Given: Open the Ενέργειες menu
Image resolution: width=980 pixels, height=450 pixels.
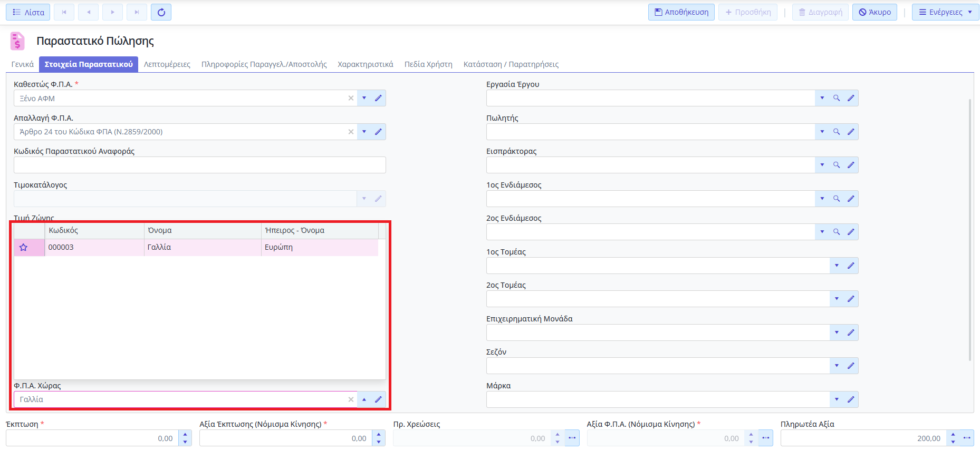Looking at the screenshot, I should pos(945,12).
